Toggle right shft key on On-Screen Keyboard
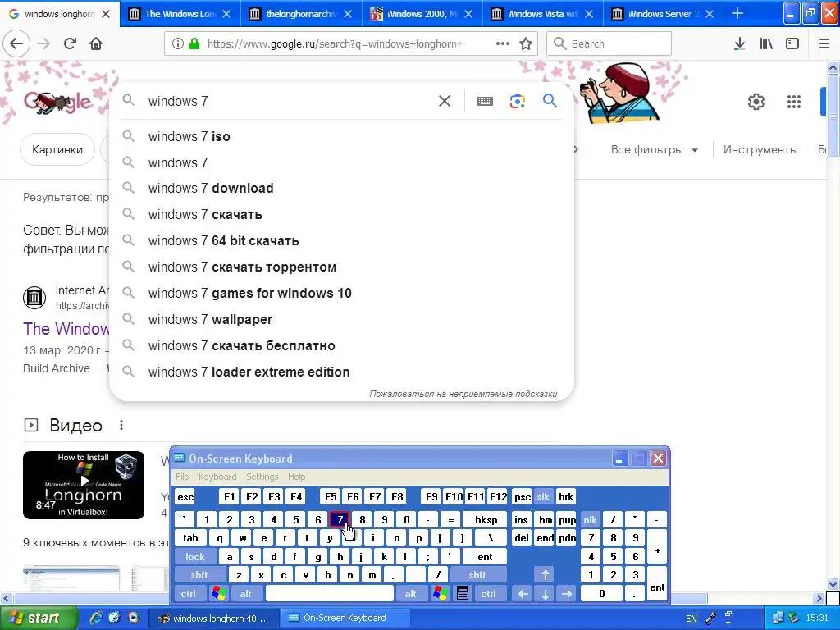The height and width of the screenshot is (630, 840). tap(477, 575)
